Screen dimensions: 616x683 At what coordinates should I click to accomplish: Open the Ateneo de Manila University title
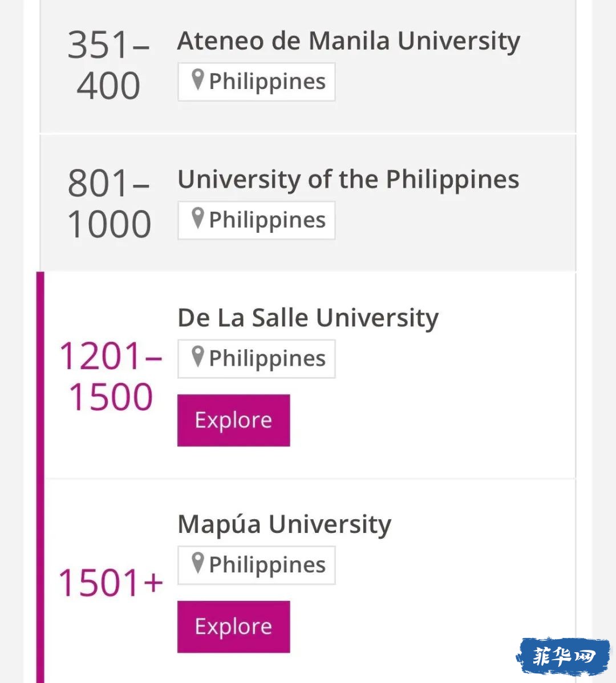[348, 42]
